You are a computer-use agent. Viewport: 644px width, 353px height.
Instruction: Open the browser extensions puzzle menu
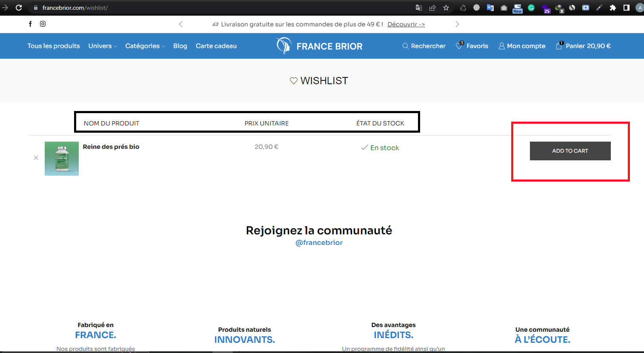click(613, 8)
